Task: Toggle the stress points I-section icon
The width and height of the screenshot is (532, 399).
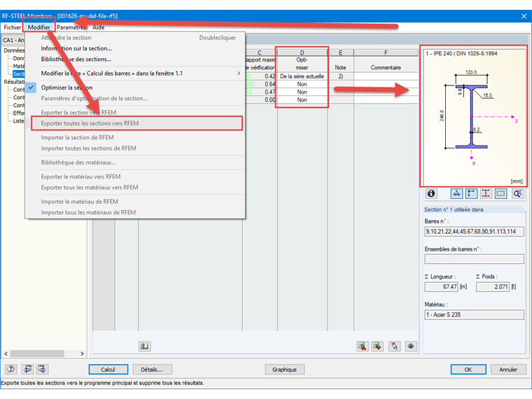Action: tap(486, 193)
